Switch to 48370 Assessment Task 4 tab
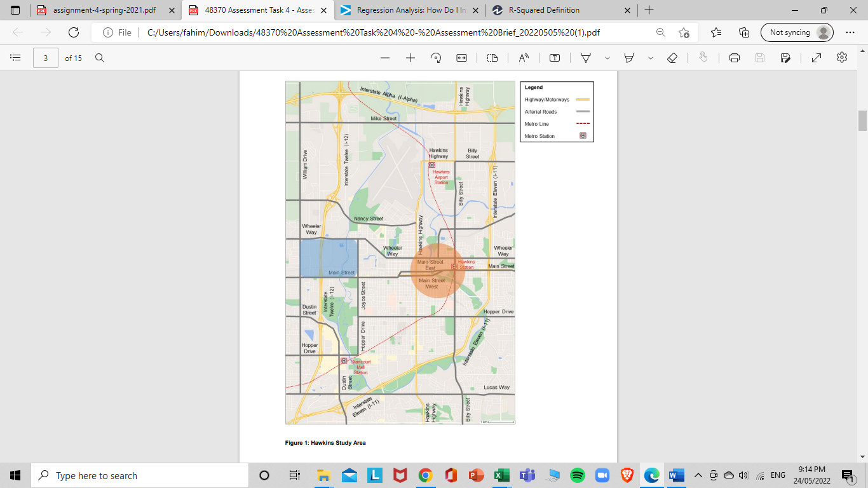This screenshot has height=488, width=868. (x=257, y=10)
